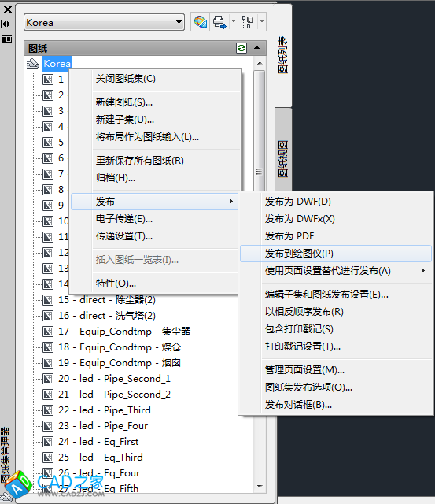Toggle 以相反顺序发布(R) option
Image resolution: width=435 pixels, height=504 pixels.
304,312
